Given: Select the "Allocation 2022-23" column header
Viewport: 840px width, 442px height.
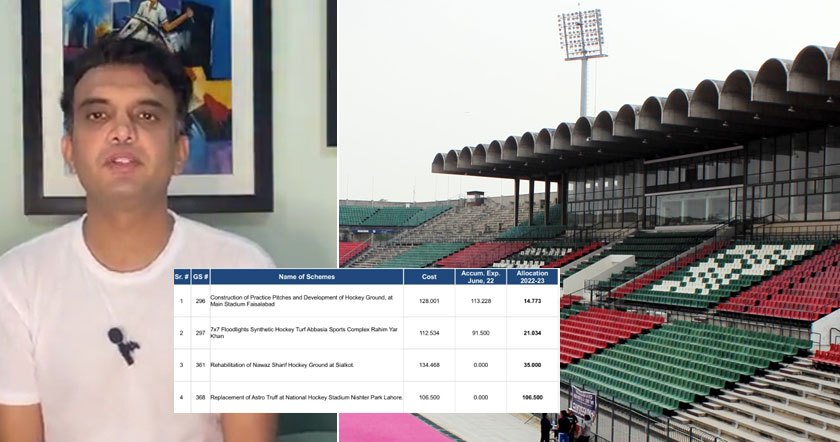Looking at the screenshot, I should point(532,276).
